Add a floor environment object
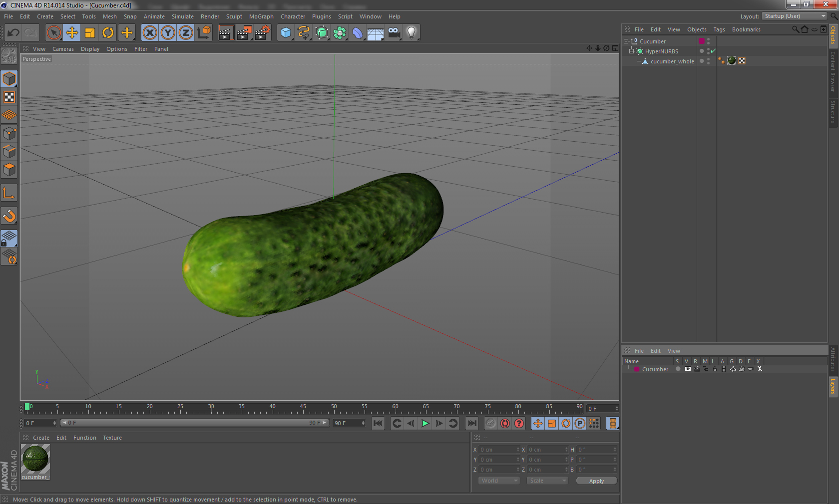Screen dimensions: 839x504 pos(376,33)
